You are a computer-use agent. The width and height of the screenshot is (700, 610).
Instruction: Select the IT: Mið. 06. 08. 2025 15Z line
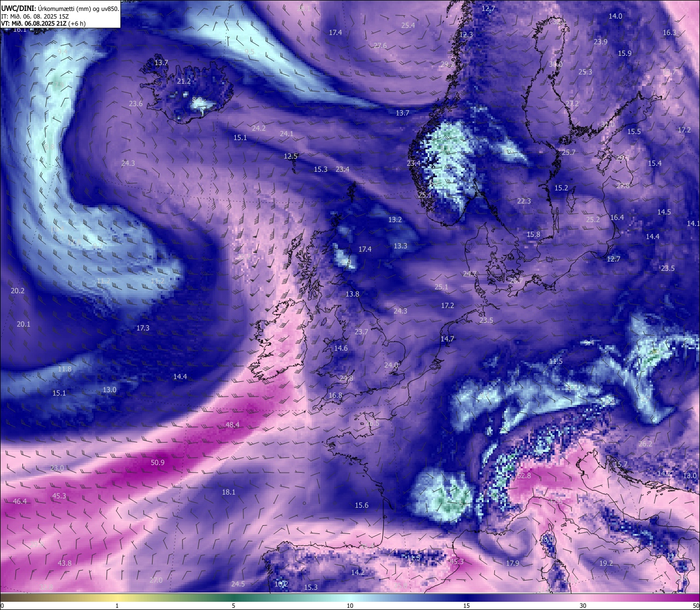pyautogui.click(x=36, y=16)
